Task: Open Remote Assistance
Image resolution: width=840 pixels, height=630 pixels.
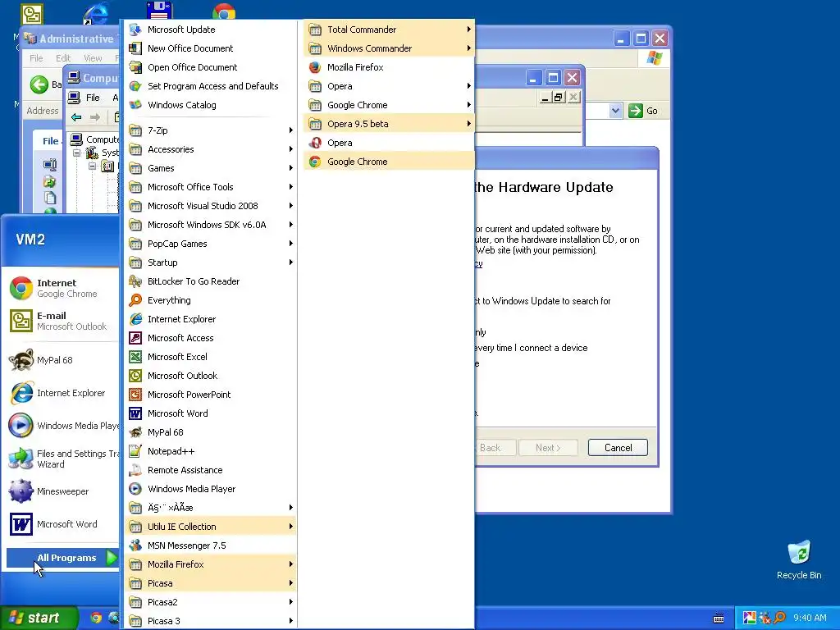Action: [210, 470]
